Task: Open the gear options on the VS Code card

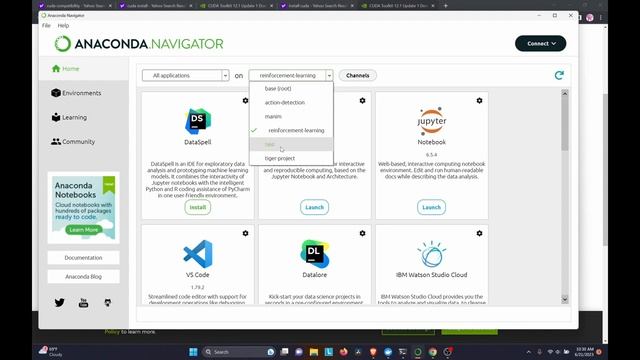Action: click(245, 233)
